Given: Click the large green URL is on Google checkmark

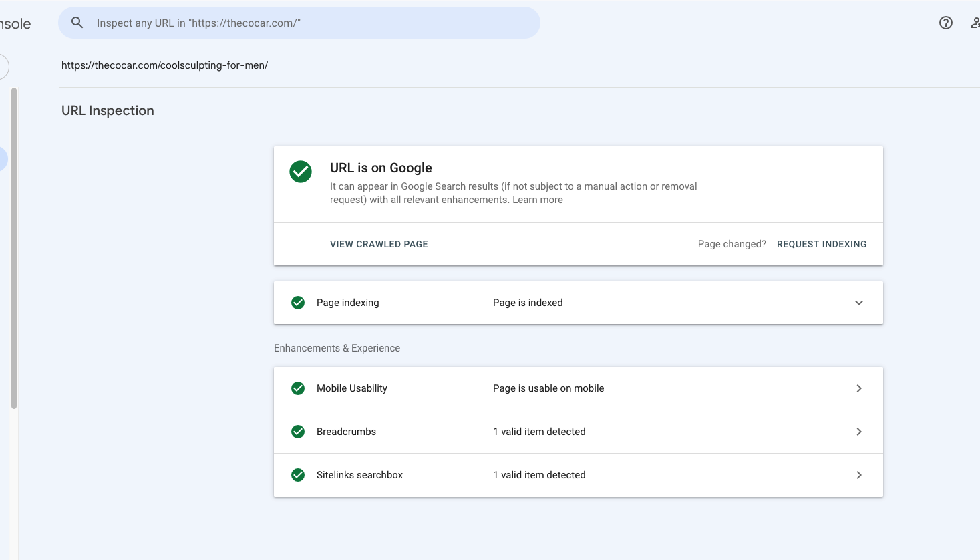Looking at the screenshot, I should point(301,172).
